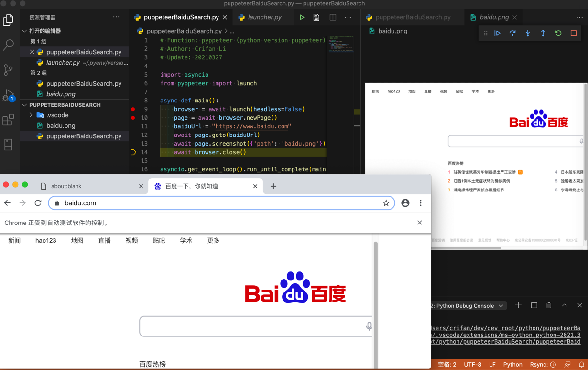
Task: Go back in the Chrome window
Action: tap(7, 203)
